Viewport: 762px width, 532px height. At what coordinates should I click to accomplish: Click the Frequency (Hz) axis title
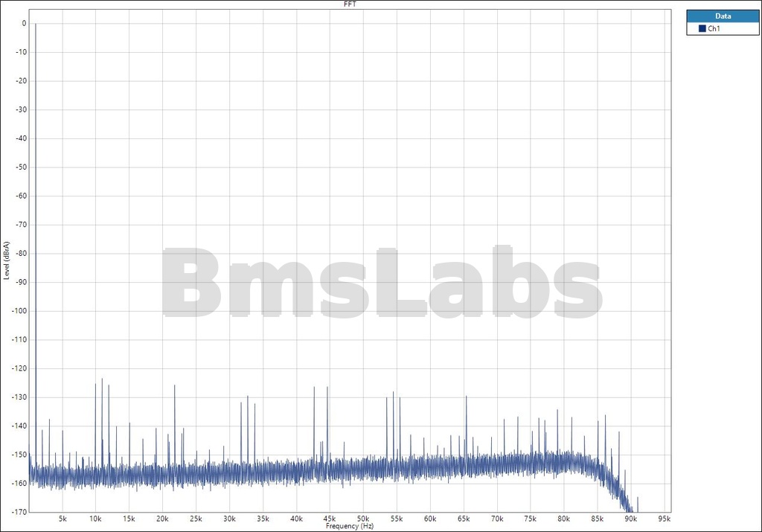[x=350, y=526]
